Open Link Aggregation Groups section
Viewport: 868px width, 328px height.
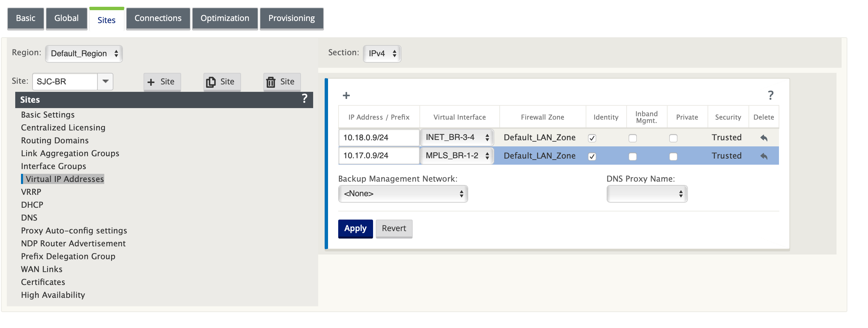point(70,153)
